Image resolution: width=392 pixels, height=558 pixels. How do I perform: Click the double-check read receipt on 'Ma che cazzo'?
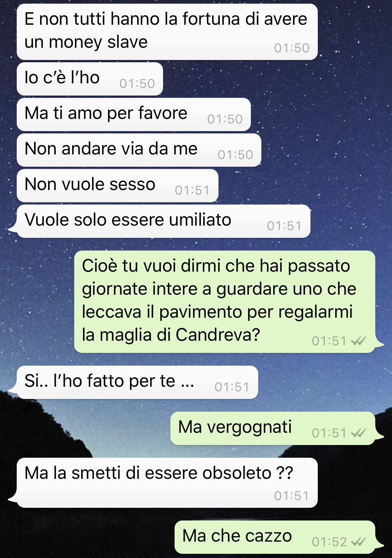pyautogui.click(x=359, y=542)
